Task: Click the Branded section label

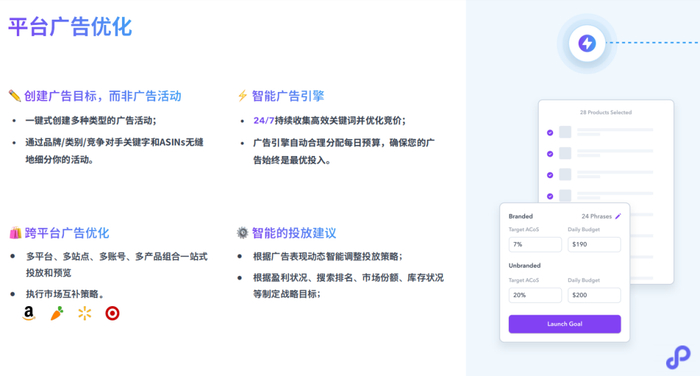Action: coord(521,216)
